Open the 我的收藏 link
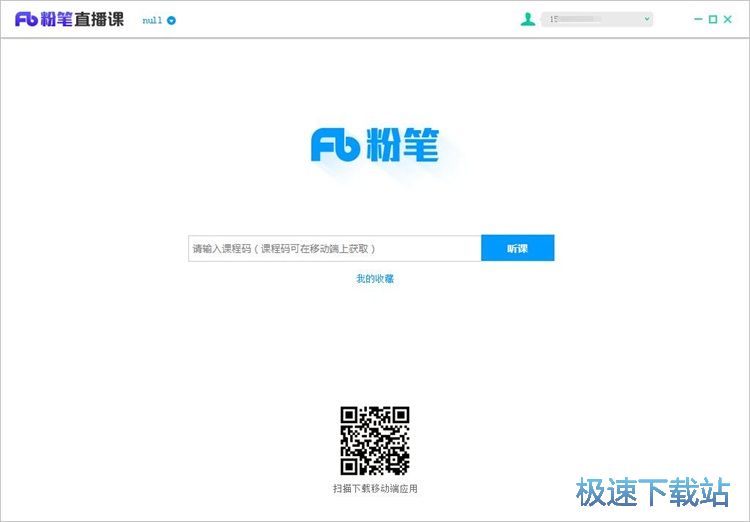Viewport: 750px width, 522px height. 375,278
